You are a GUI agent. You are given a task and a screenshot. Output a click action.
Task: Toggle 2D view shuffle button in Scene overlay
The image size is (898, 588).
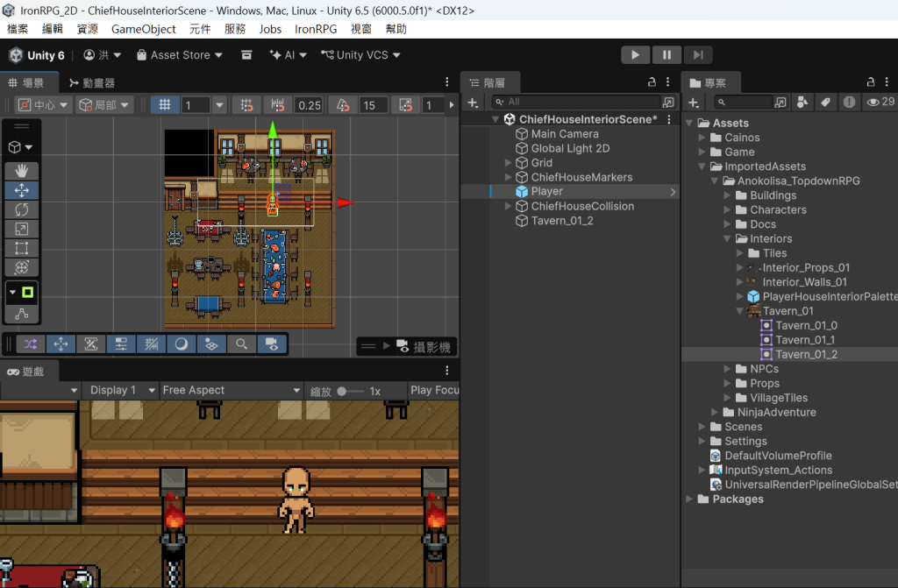click(x=31, y=344)
